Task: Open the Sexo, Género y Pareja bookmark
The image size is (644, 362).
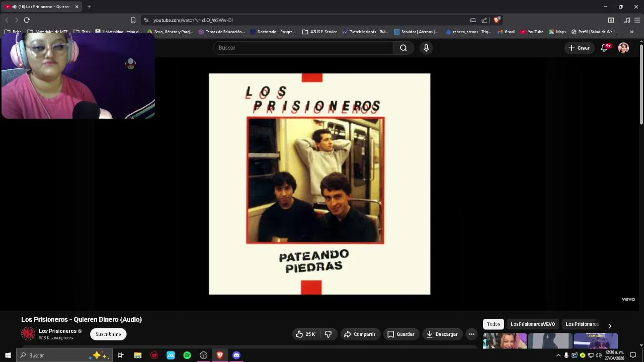Action: coord(170,32)
